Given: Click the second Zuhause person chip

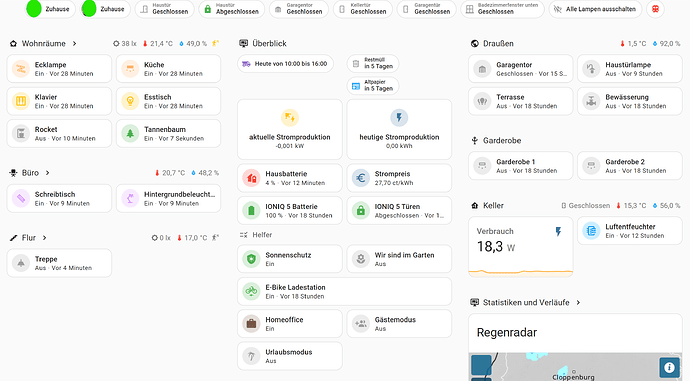Looking at the screenshot, I should [x=105, y=9].
